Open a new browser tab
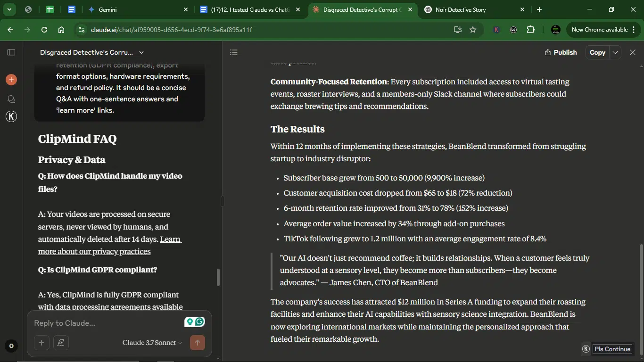 [539, 9]
